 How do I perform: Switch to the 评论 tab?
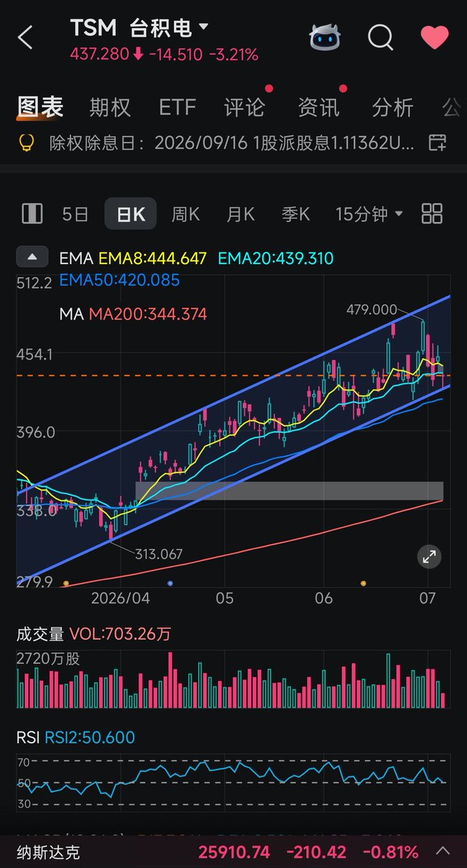[x=245, y=108]
